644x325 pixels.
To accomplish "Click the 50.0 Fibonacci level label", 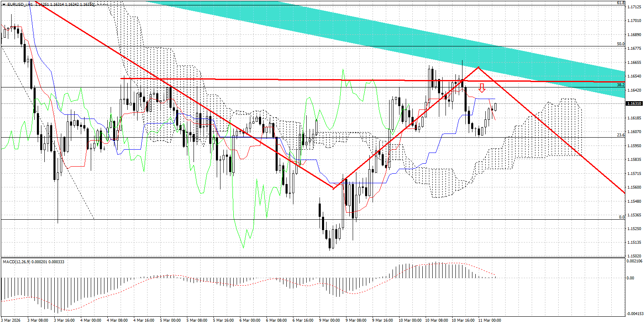I will tap(621, 44).
